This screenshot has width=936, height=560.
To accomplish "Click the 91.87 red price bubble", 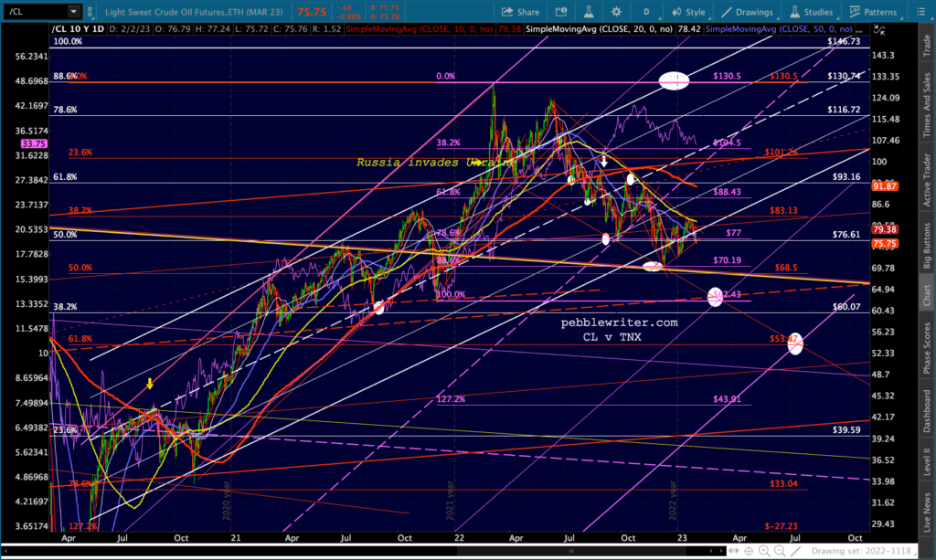I will point(885,186).
